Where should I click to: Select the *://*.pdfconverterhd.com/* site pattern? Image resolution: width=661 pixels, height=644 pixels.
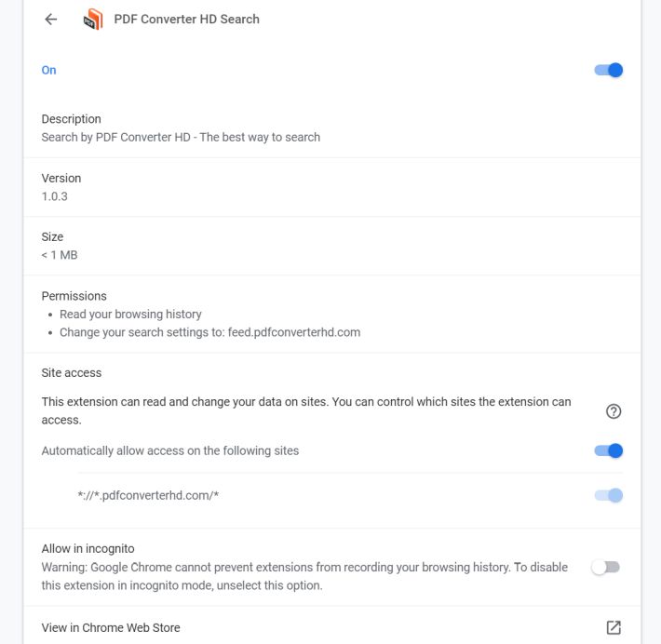[x=148, y=495]
